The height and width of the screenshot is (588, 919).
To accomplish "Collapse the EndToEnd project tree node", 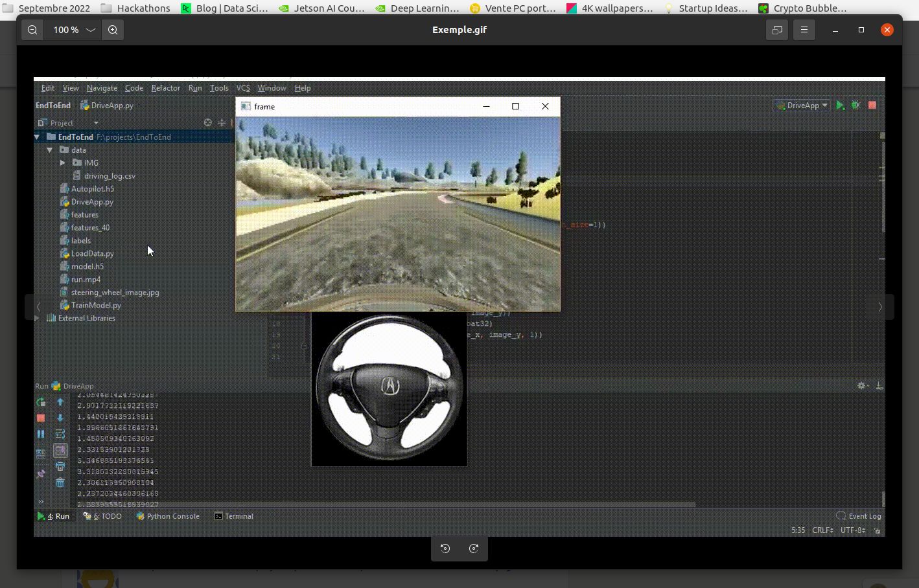I will click(x=38, y=137).
